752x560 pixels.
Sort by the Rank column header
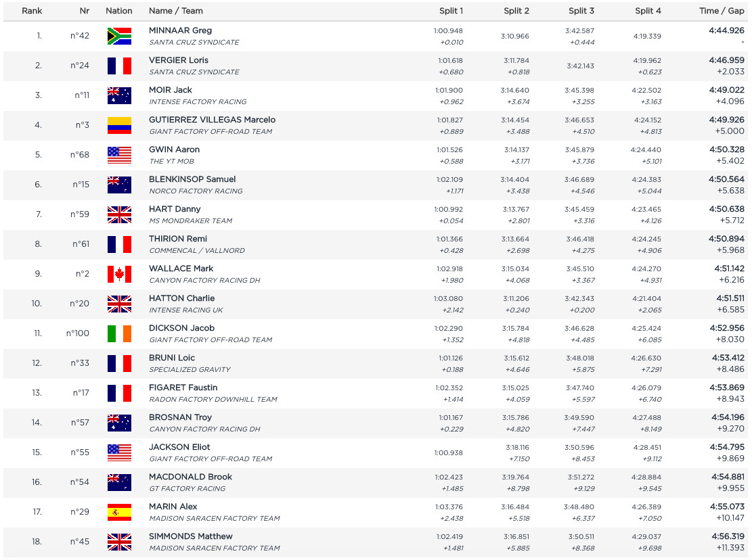[x=32, y=11]
